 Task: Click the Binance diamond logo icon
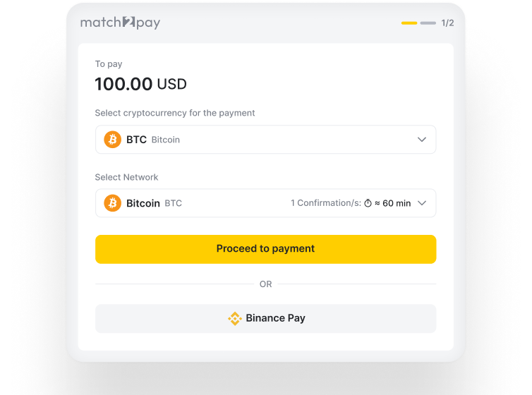[x=235, y=318]
